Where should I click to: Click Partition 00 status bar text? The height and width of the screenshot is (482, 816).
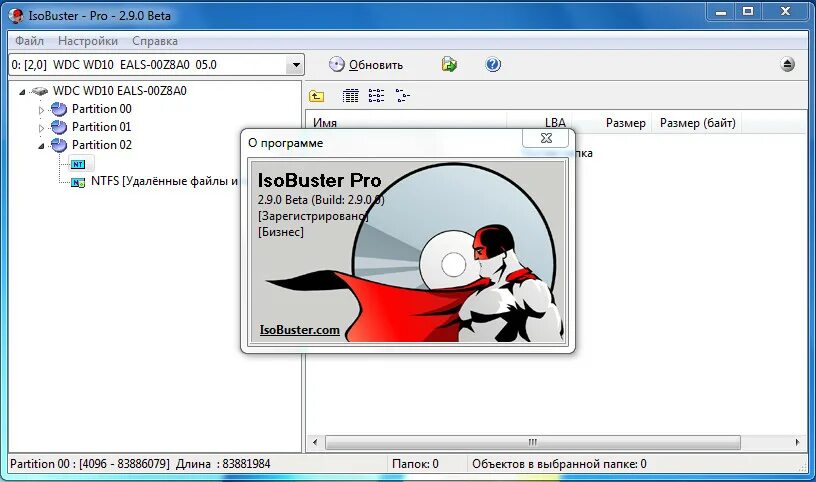(x=140, y=464)
